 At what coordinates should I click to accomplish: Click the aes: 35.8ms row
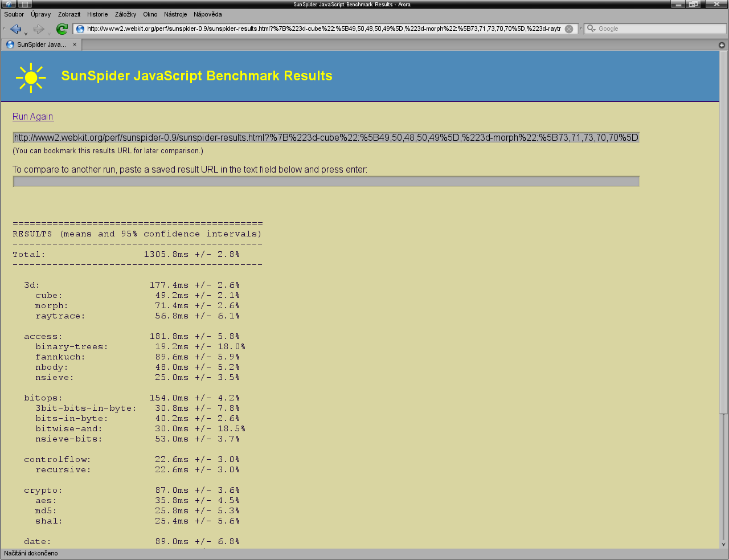pos(138,500)
